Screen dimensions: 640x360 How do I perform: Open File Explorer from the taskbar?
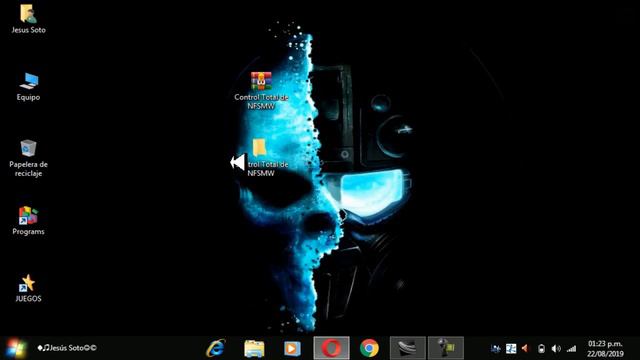pos(254,349)
